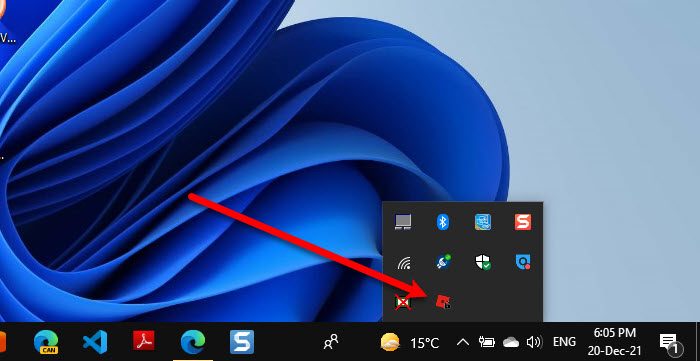The height and width of the screenshot is (361, 700).
Task: Open Action Center notifications icon
Action: [671, 343]
